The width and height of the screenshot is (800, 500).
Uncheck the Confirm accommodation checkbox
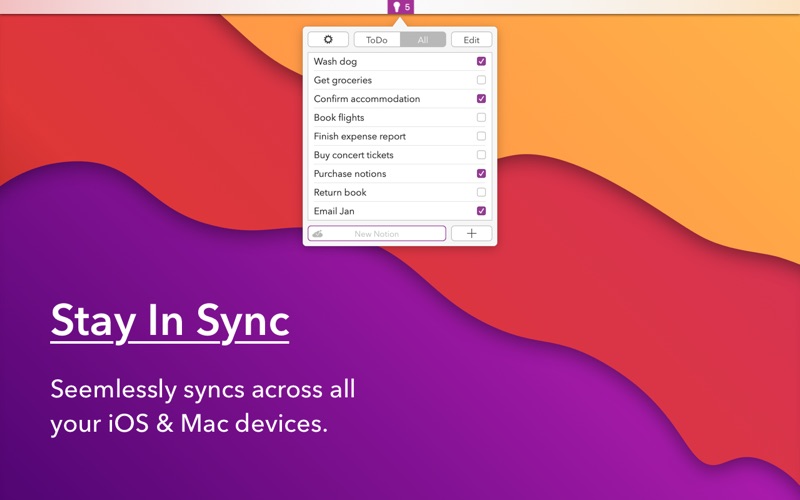[x=481, y=98]
